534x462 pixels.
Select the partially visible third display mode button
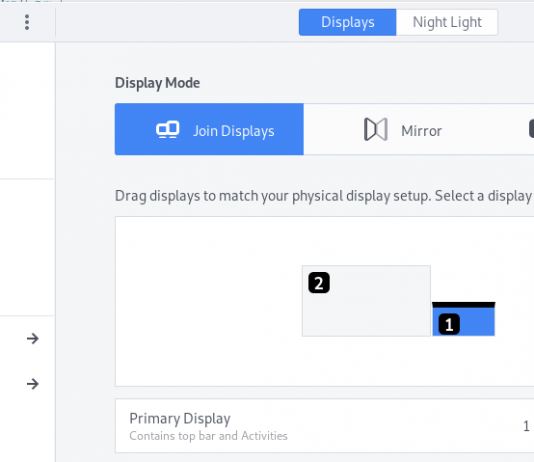pyautogui.click(x=531, y=129)
